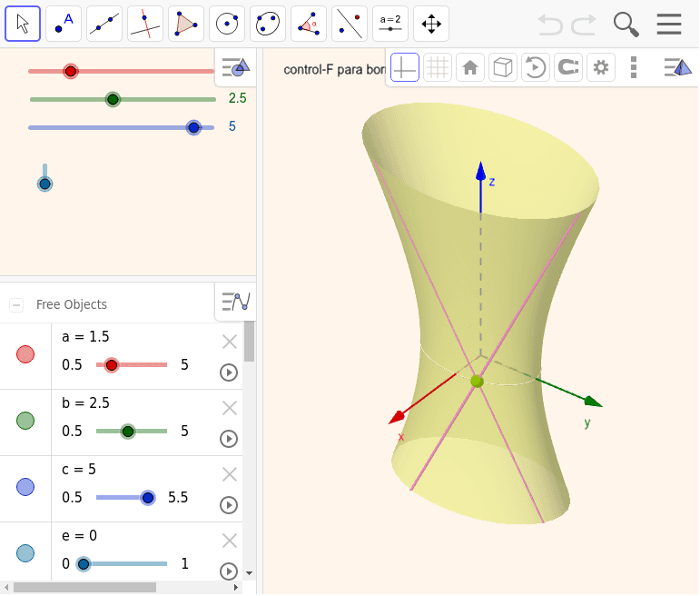This screenshot has height=596, width=700.
Task: Toggle visibility of slider b
Action: click(x=25, y=421)
